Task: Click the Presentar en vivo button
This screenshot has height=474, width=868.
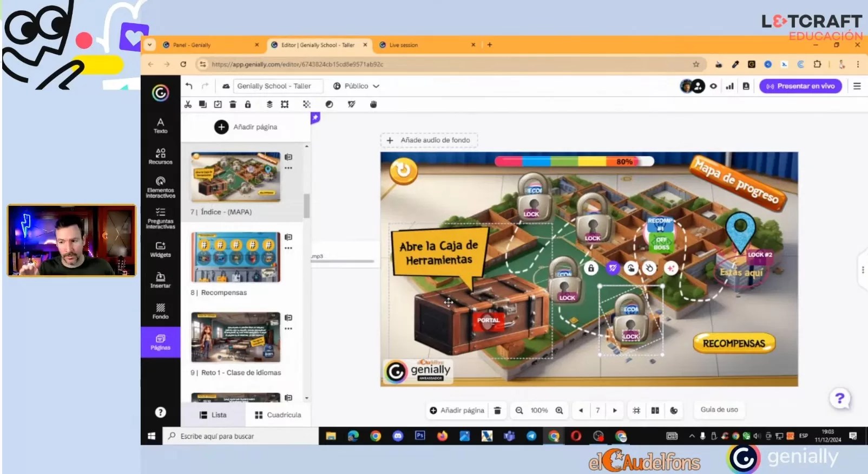Action: click(800, 86)
